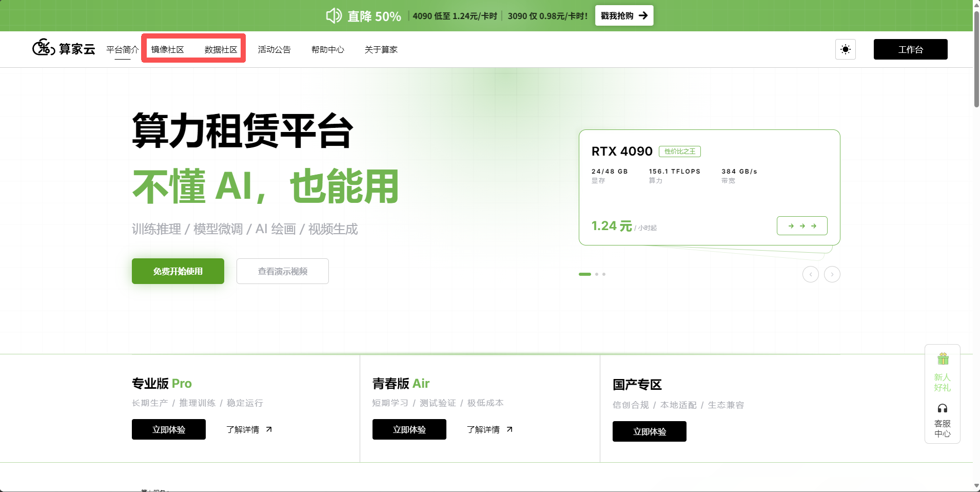Click the 专业版 Pro heading

[162, 384]
